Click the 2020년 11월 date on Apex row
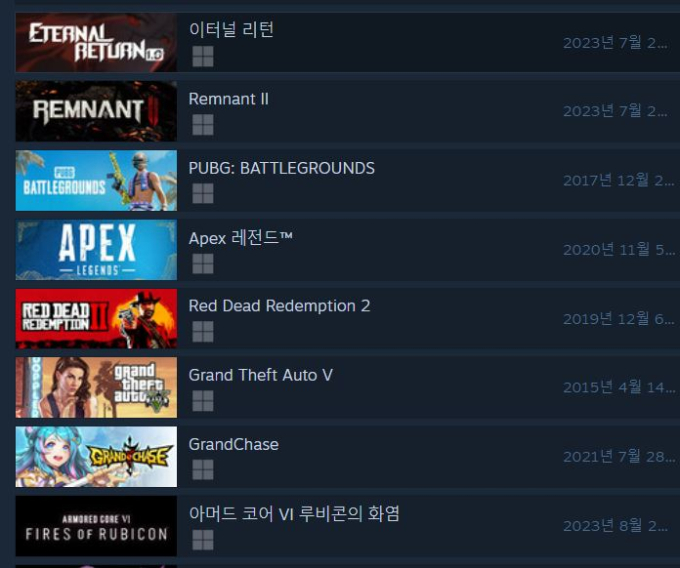The image size is (680, 568). [619, 250]
